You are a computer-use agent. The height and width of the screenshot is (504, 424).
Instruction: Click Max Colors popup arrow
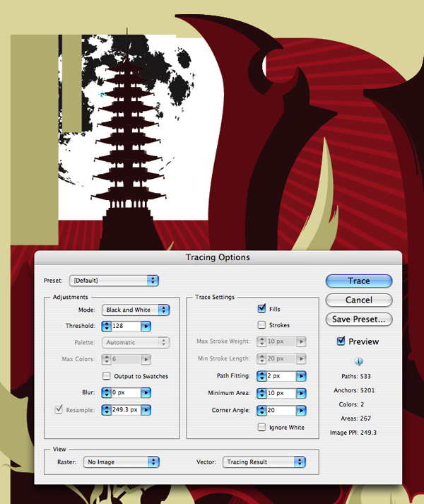pyautogui.click(x=146, y=359)
